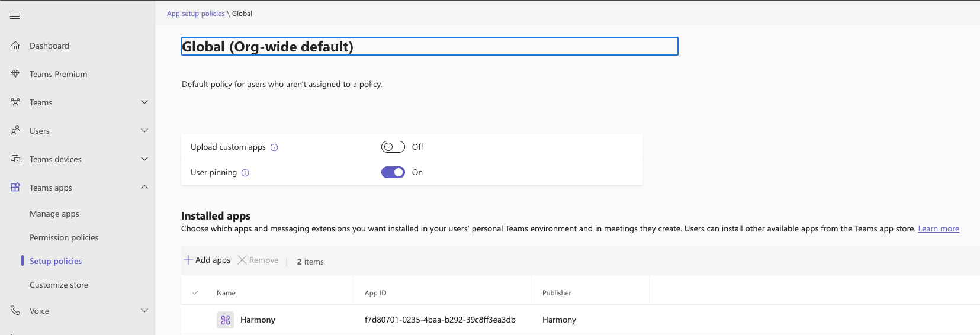Open the hamburger navigation menu
Viewport: 980px width, 335px height.
click(x=15, y=17)
